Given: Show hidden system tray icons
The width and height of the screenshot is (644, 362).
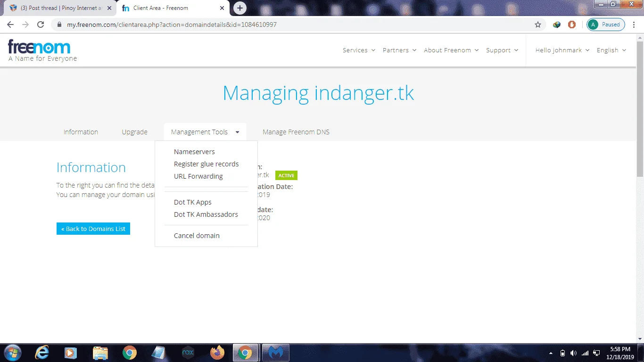Looking at the screenshot, I should (x=551, y=353).
